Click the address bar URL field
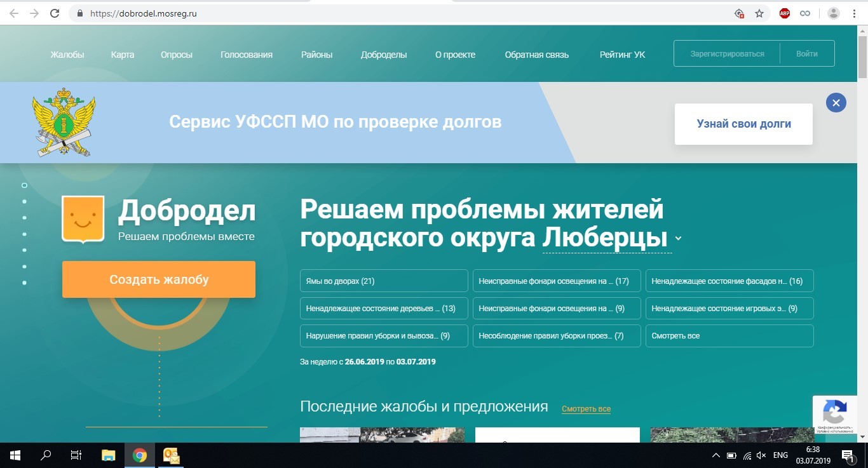 381,13
